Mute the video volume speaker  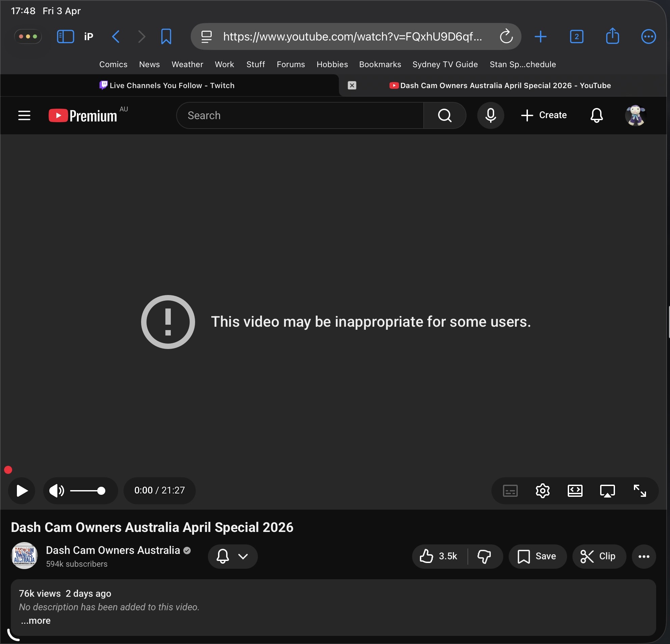56,490
